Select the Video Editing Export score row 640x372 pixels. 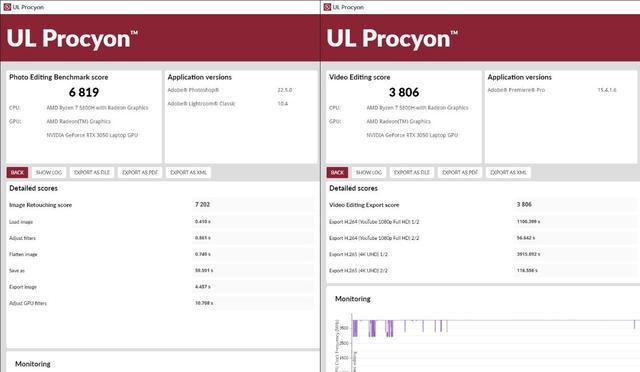tap(483, 205)
